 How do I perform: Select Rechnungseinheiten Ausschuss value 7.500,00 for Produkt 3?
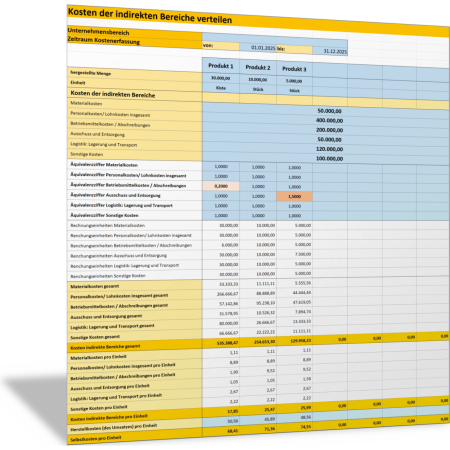[294, 254]
